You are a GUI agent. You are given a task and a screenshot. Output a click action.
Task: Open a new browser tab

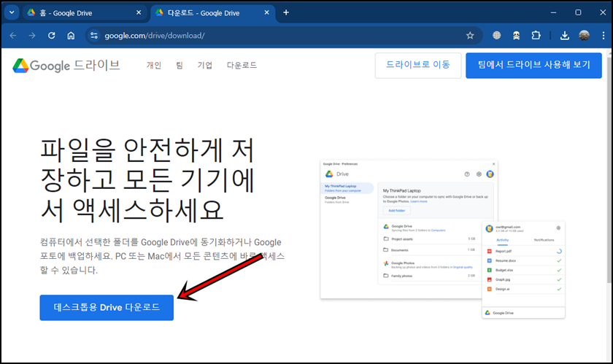tap(286, 12)
